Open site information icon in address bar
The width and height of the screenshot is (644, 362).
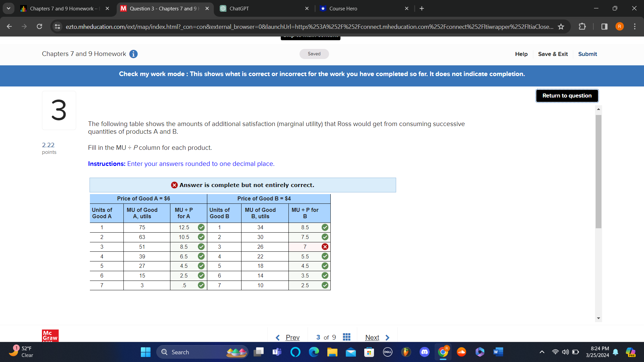coord(58,26)
